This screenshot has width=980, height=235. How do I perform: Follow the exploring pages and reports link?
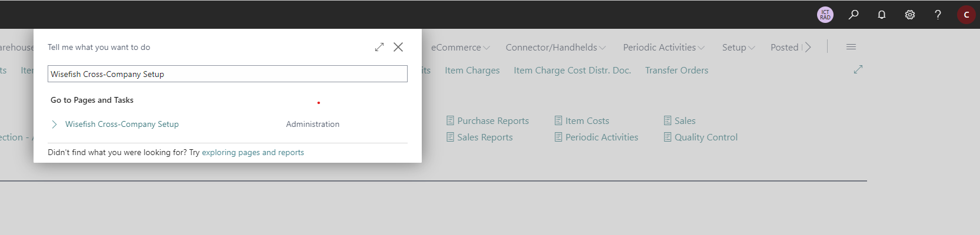[x=253, y=152]
